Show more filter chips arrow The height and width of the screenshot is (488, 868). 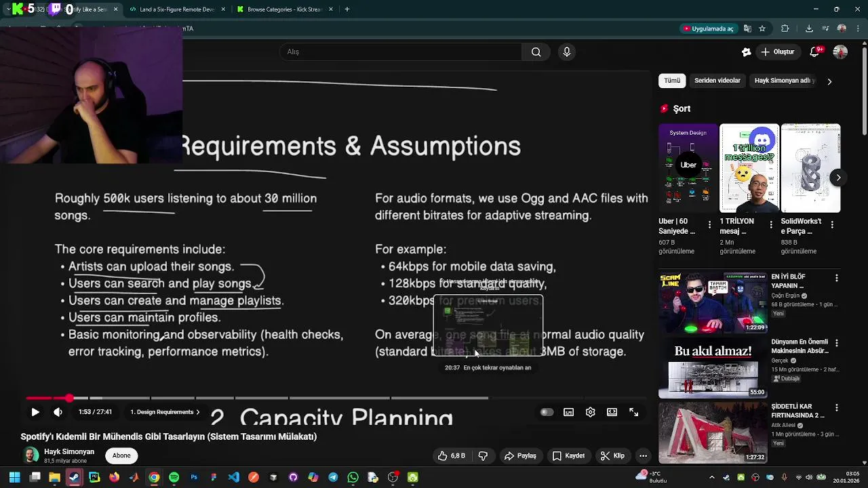tap(829, 81)
